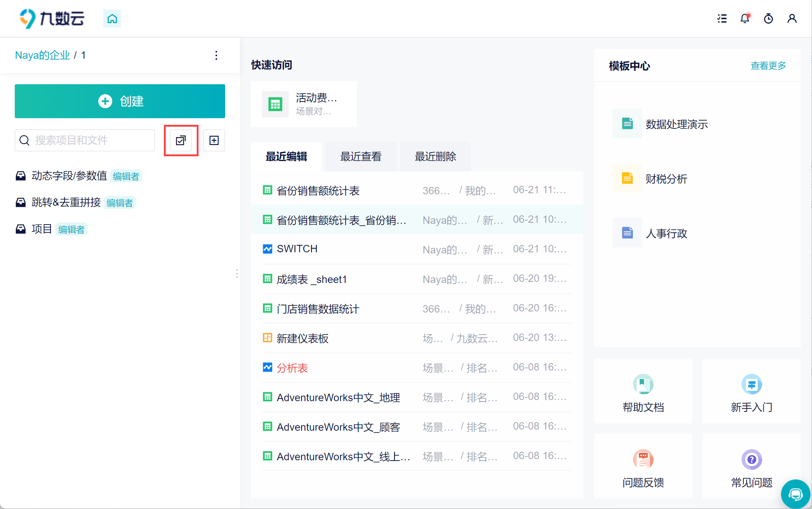
Task: Open the task list icon
Action: tap(722, 18)
